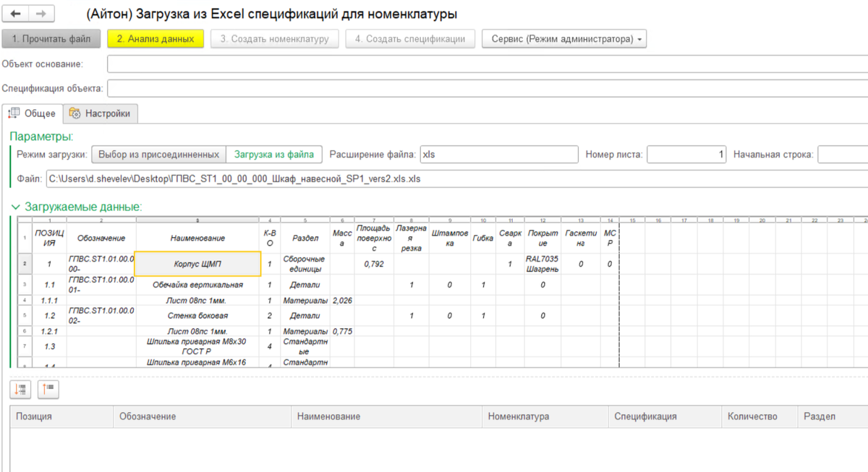Image resolution: width=868 pixels, height=472 pixels.
Task: Click the 3. Создать номенклатуру button
Action: tap(275, 39)
